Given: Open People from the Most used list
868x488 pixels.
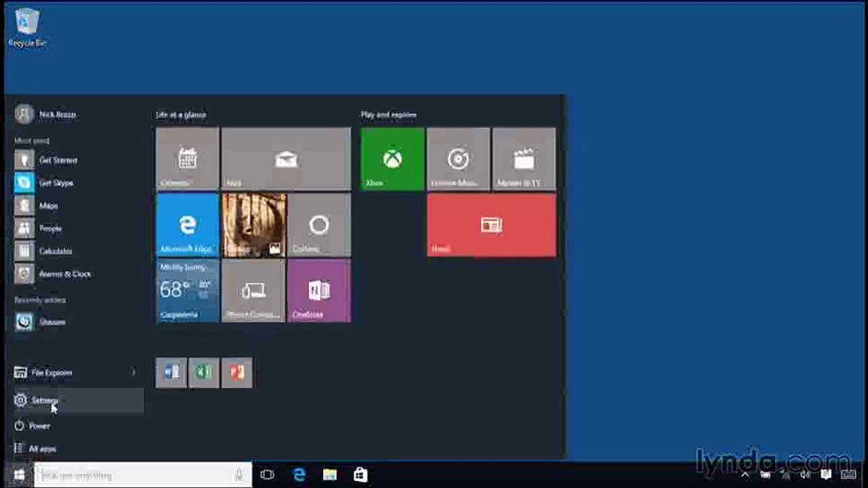Looking at the screenshot, I should point(39,228).
